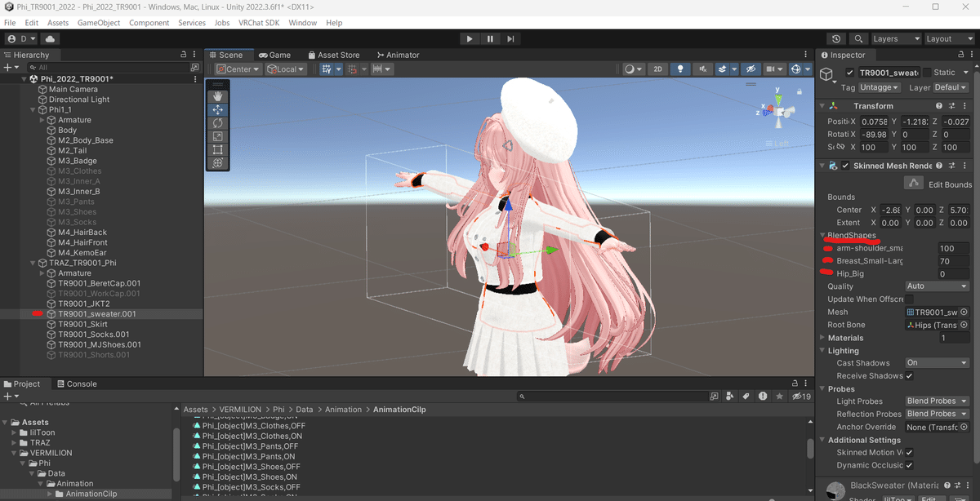Collapse the BlendShapes foldout
Screen dimensions: 980x501
pos(822,235)
